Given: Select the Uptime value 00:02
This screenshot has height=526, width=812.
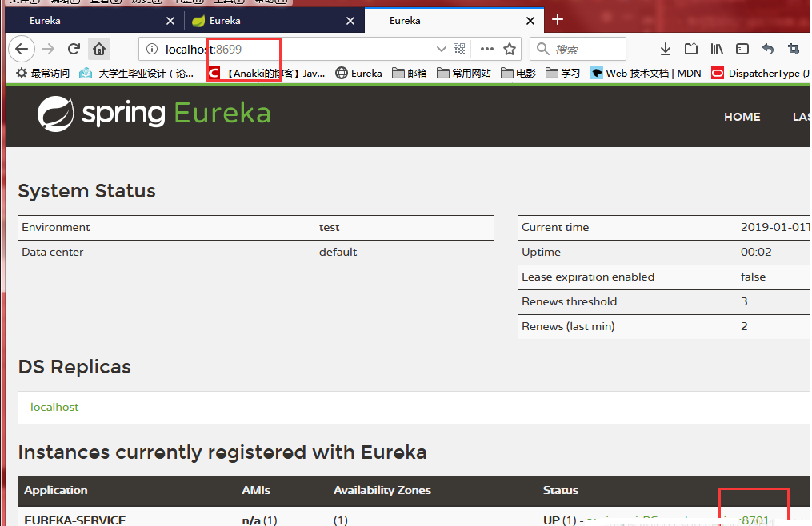Looking at the screenshot, I should tap(756, 252).
